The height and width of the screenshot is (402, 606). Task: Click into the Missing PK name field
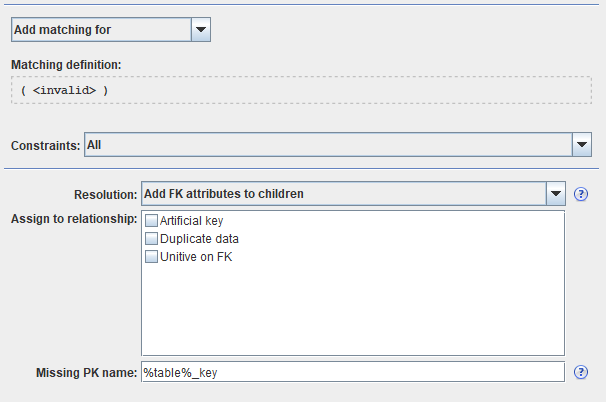point(352,372)
